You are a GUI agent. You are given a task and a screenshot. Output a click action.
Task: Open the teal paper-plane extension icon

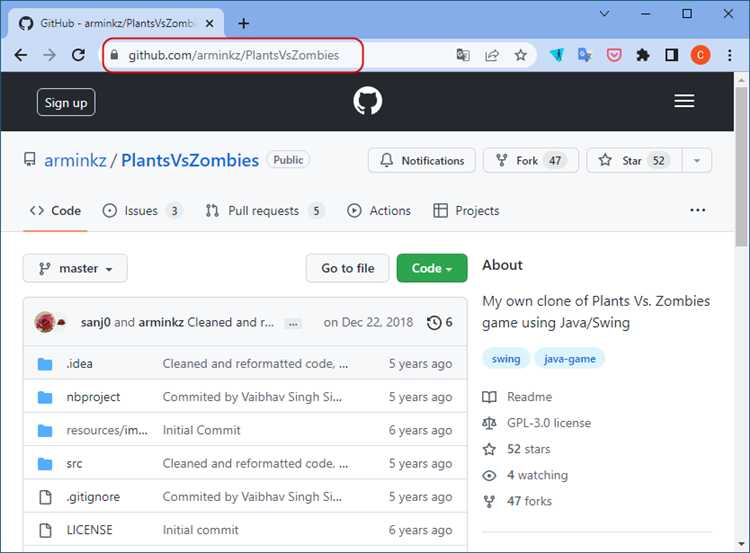click(x=557, y=55)
